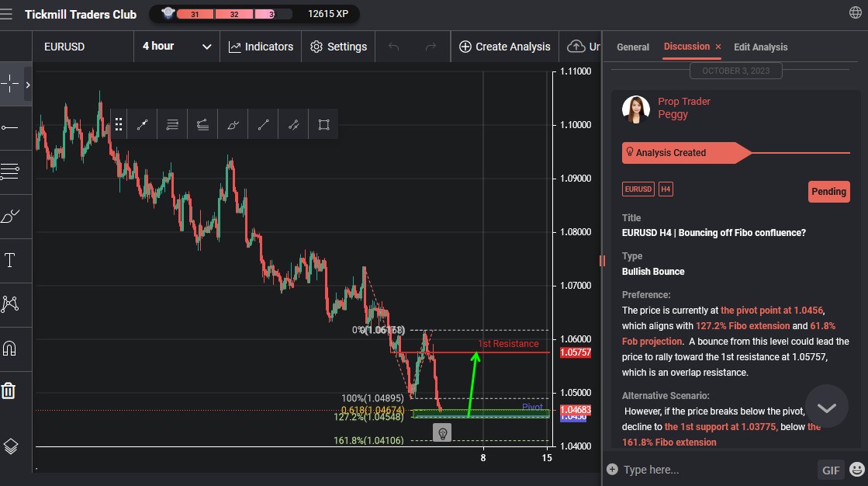Choose the straight line segment tool

[264, 124]
